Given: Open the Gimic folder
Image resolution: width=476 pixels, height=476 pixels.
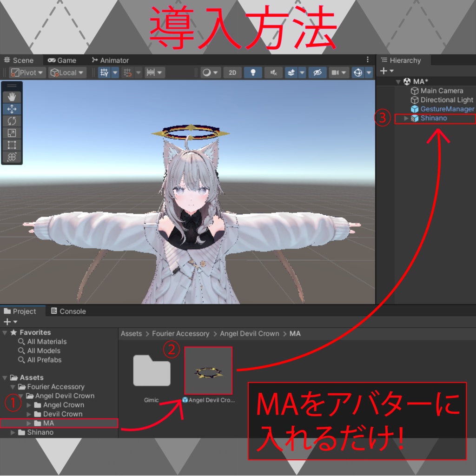Looking at the screenshot, I should tap(152, 370).
